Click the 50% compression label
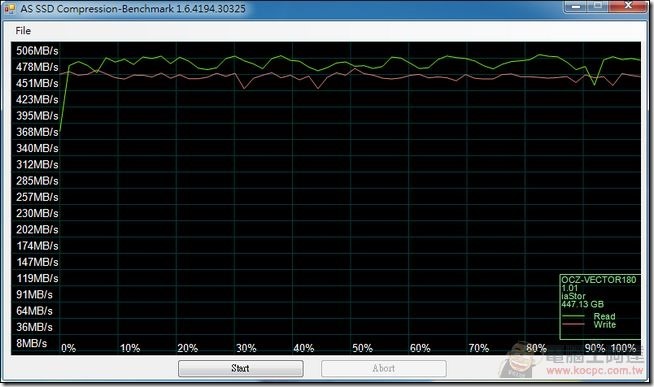 [362, 348]
